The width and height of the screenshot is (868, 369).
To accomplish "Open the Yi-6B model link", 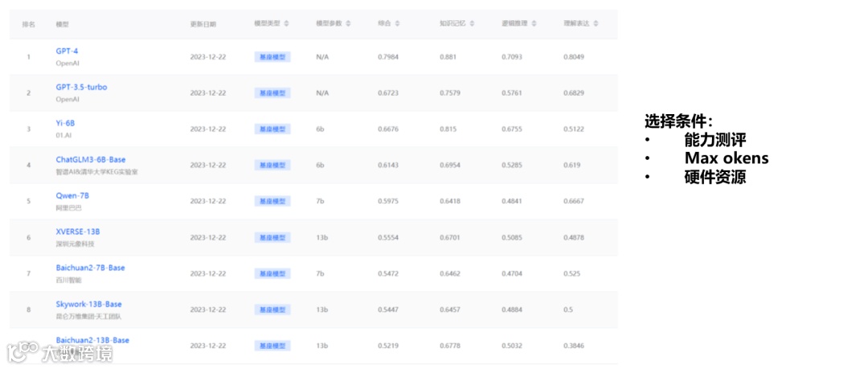I will (65, 124).
